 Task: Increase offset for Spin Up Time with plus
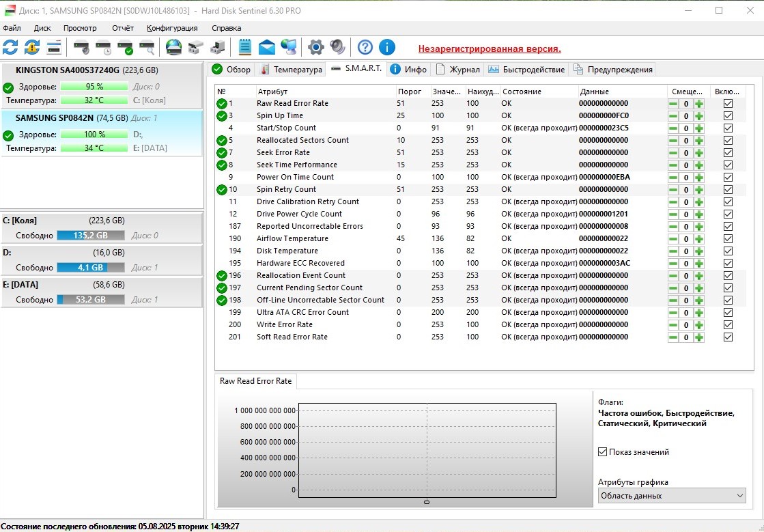tap(698, 115)
